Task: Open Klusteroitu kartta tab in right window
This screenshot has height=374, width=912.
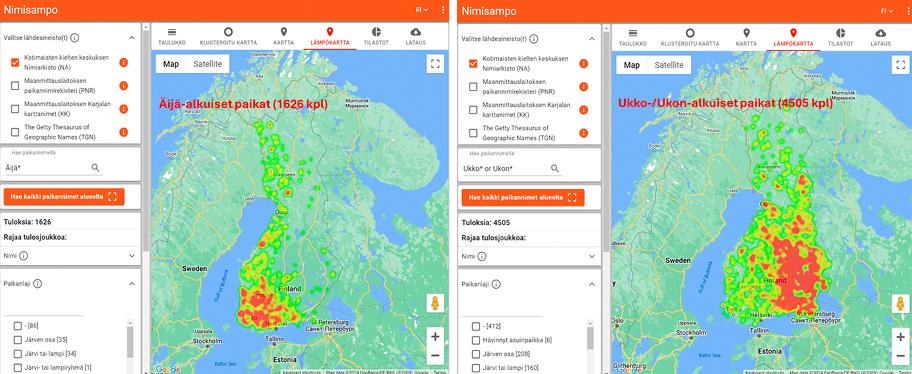Action: tap(690, 38)
